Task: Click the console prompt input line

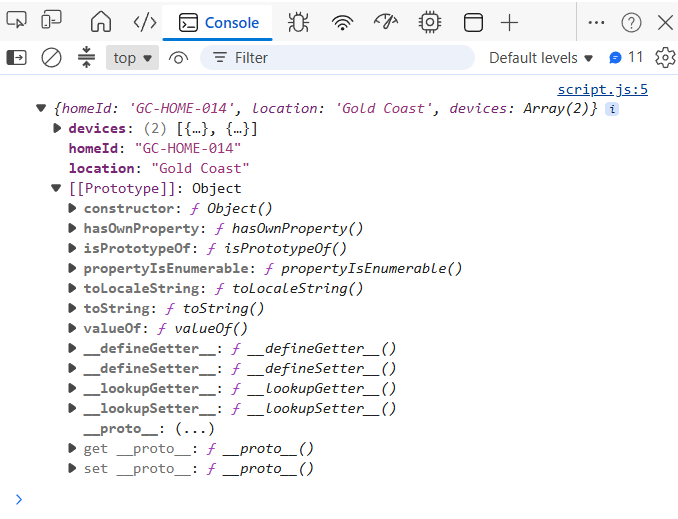Action: [x=346, y=500]
